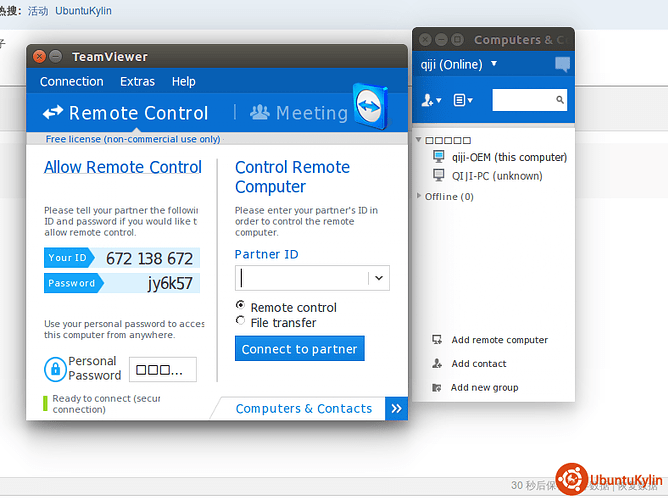The width and height of the screenshot is (668, 500).
Task: Click the Personal Password input box
Action: (162, 369)
